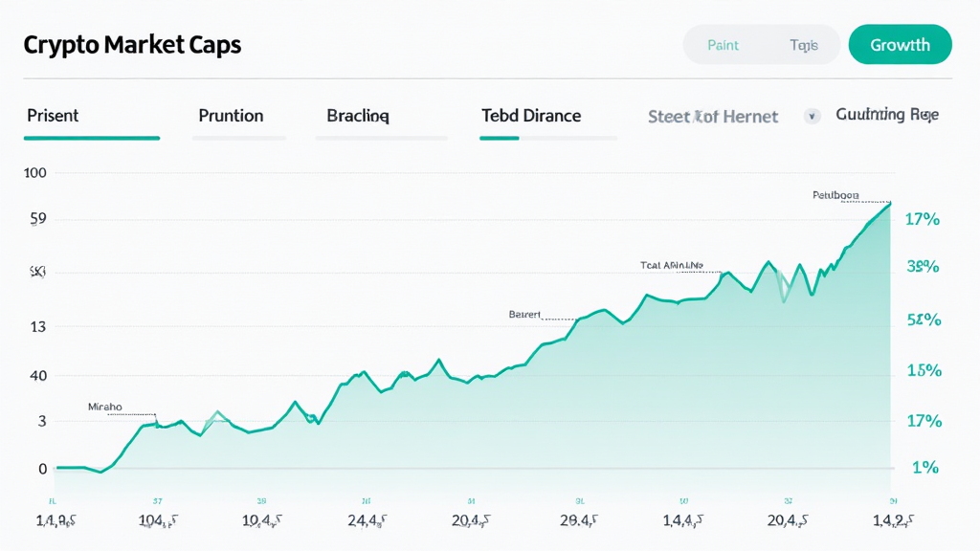Select the Bracling tab

358,116
